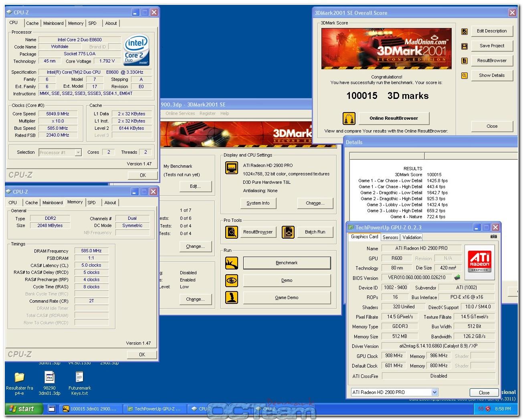Click the Batch Run icon in Pro Tools
This screenshot has height=420, width=523.
coord(288,232)
